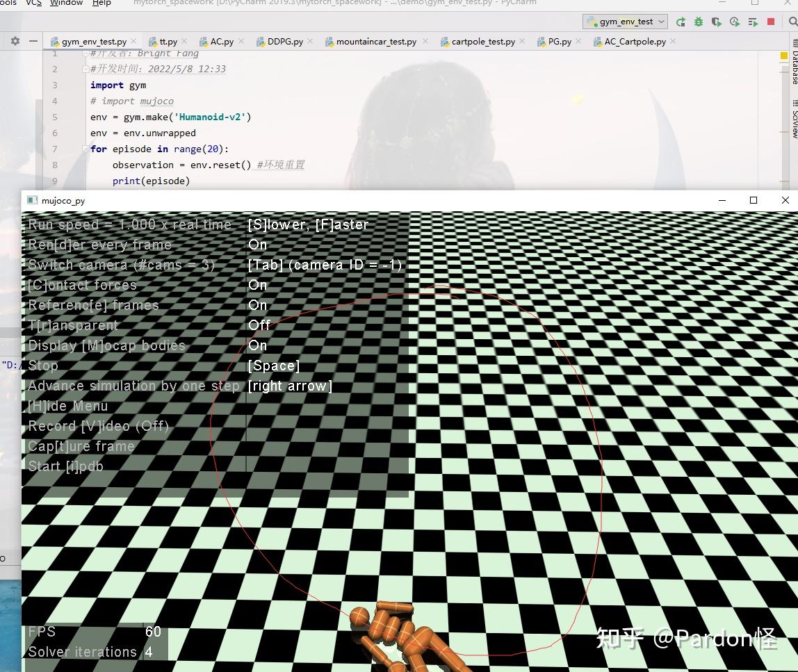Image resolution: width=798 pixels, height=672 pixels.
Task: Open gym_env_test run configuration dropdown
Action: 625,22
